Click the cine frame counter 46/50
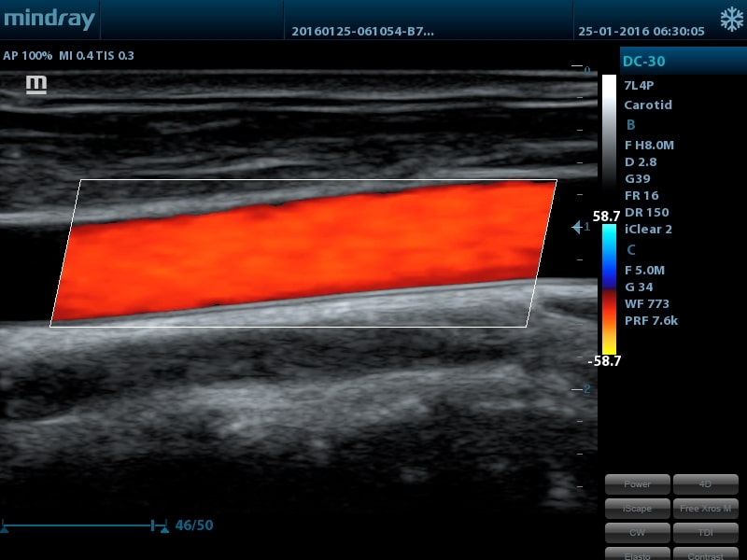Image resolution: width=747 pixels, height=560 pixels. click(194, 525)
